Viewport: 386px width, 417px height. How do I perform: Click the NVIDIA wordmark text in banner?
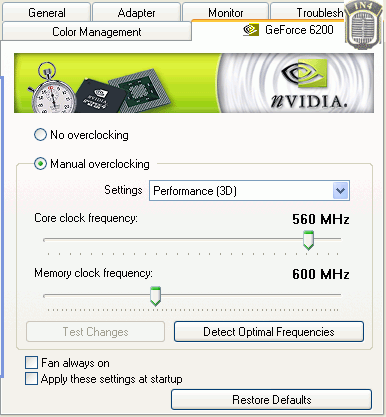309,101
